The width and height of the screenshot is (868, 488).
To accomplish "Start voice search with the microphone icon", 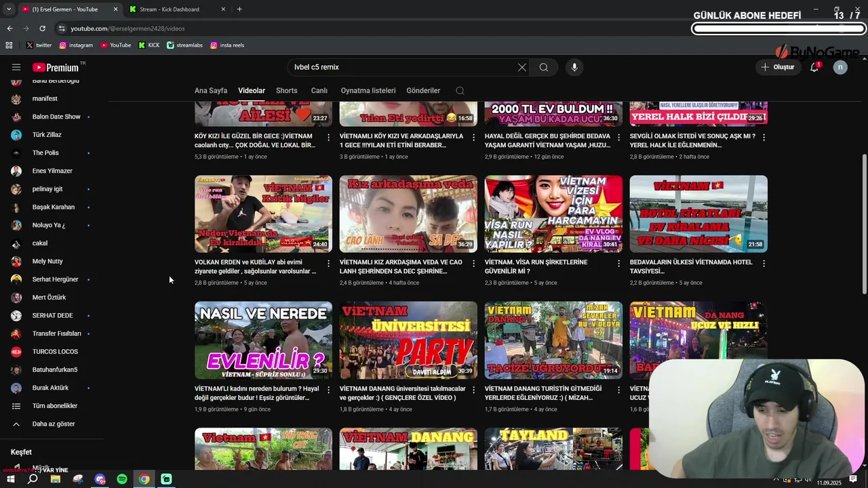I will (574, 67).
